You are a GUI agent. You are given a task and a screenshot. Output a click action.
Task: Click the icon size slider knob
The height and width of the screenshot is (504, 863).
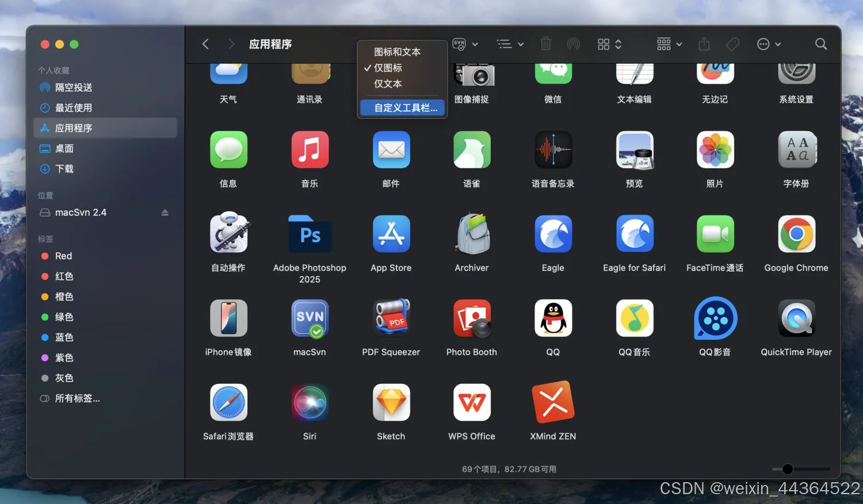tap(788, 469)
